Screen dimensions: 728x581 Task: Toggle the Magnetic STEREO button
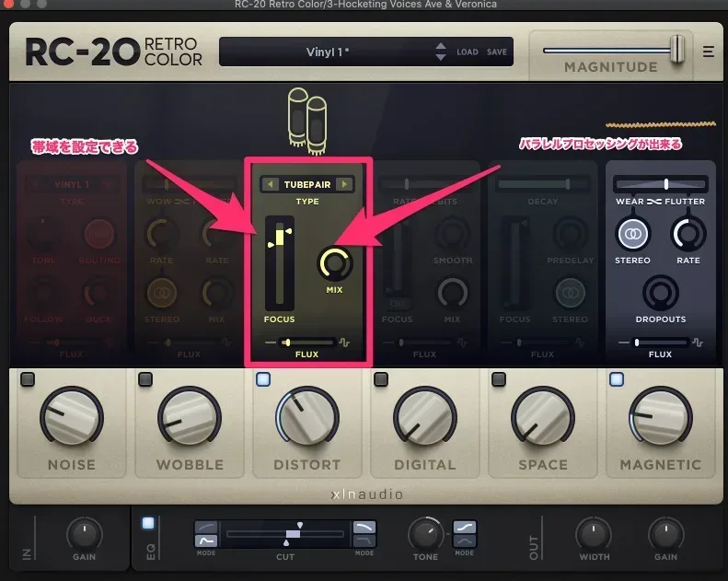pyautogui.click(x=632, y=234)
